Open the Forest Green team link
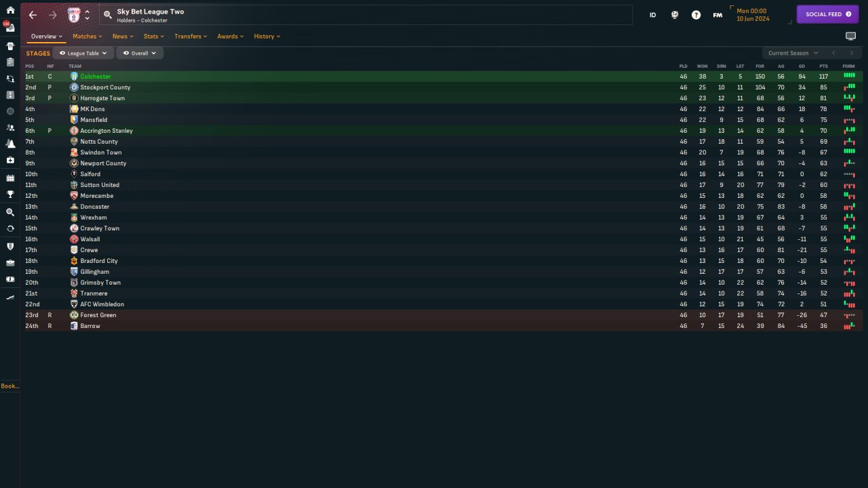 point(98,315)
